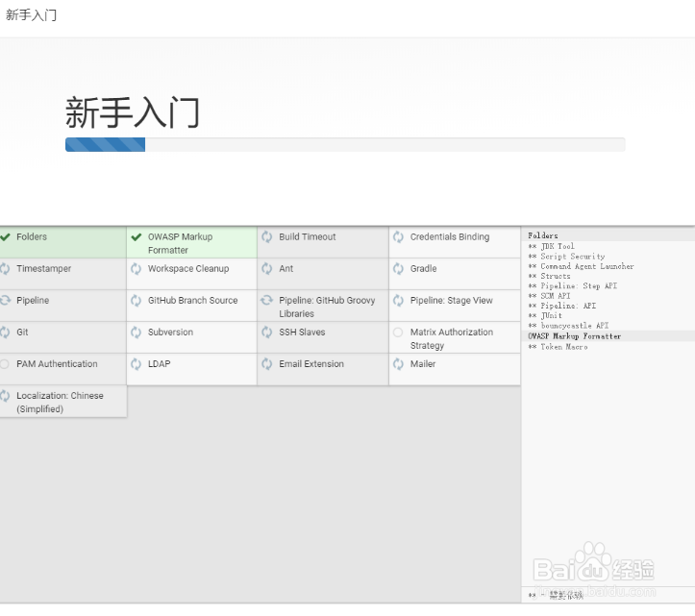Select the Mailer plugin label
Image resolution: width=695 pixels, height=616 pixels.
[423, 364]
